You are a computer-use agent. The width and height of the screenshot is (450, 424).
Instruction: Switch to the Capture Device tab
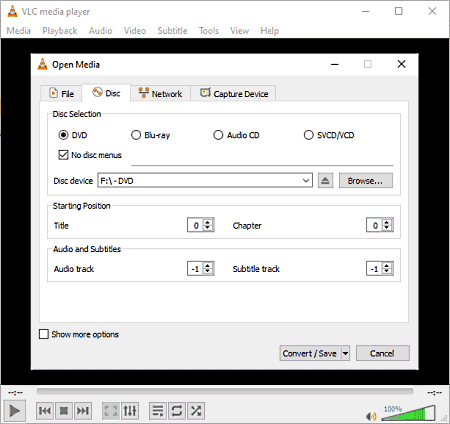(x=234, y=93)
